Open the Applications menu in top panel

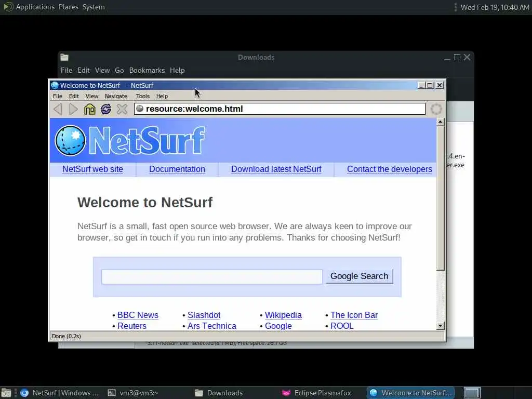pyautogui.click(x=35, y=7)
